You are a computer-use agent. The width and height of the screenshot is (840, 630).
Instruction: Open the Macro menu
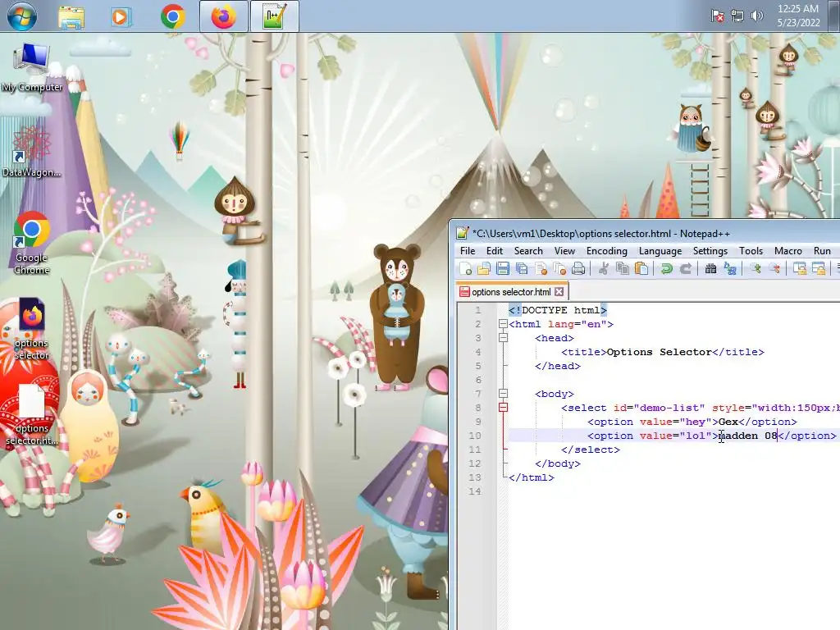[x=788, y=251]
